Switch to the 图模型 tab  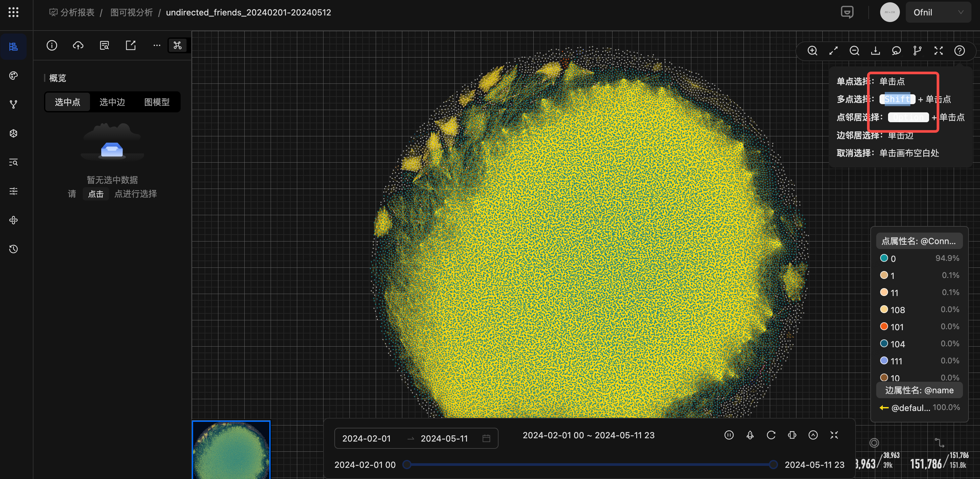(x=157, y=102)
